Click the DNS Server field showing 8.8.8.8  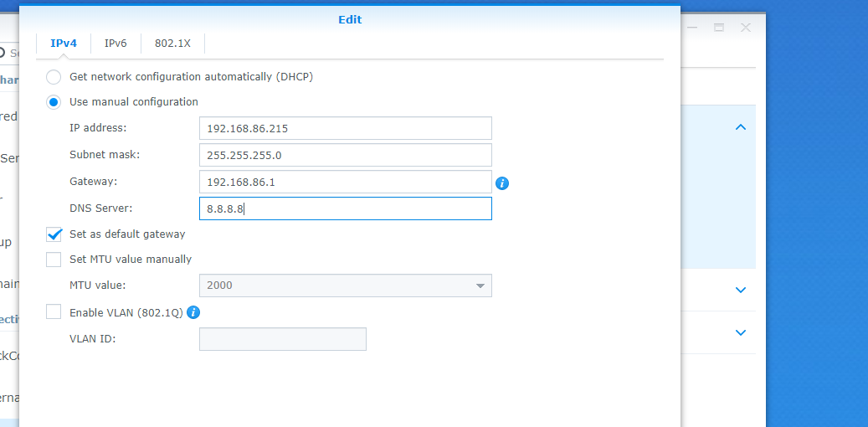point(345,208)
